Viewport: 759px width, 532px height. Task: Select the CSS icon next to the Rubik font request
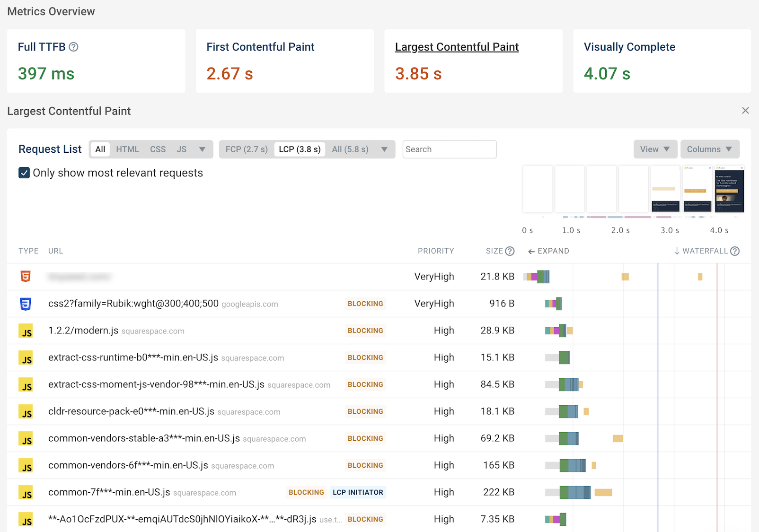point(26,304)
